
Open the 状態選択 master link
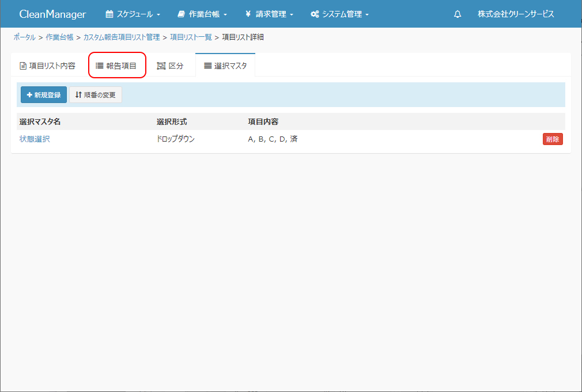[x=35, y=139]
